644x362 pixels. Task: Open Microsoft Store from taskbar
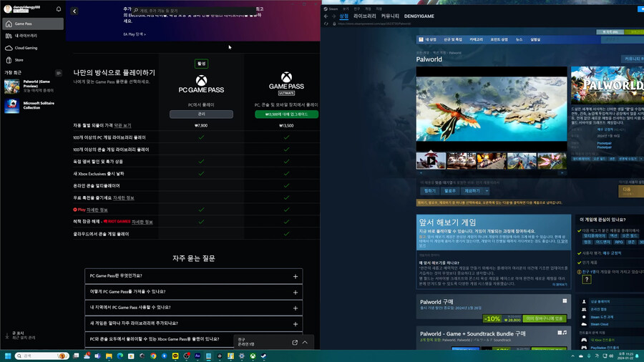(x=131, y=356)
